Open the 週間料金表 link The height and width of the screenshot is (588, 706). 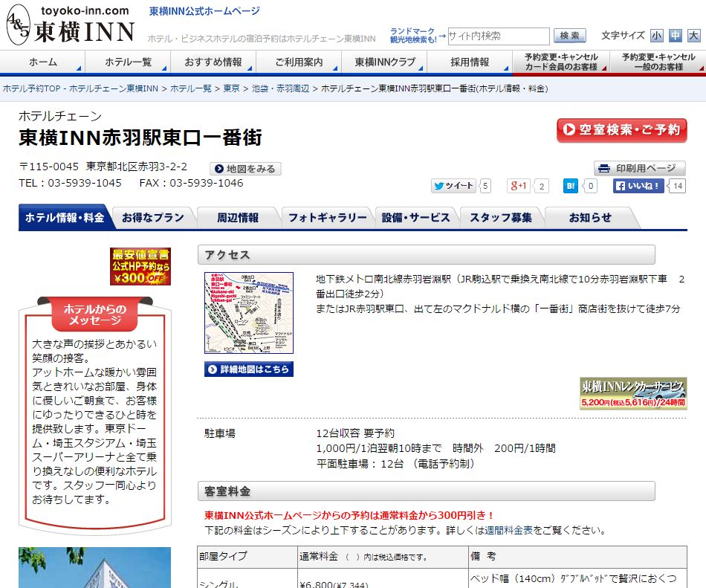click(x=508, y=530)
